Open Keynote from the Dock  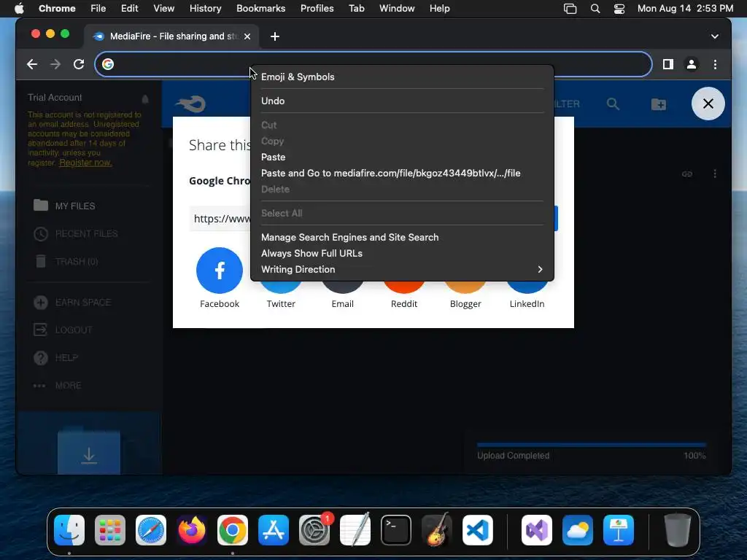[619, 530]
